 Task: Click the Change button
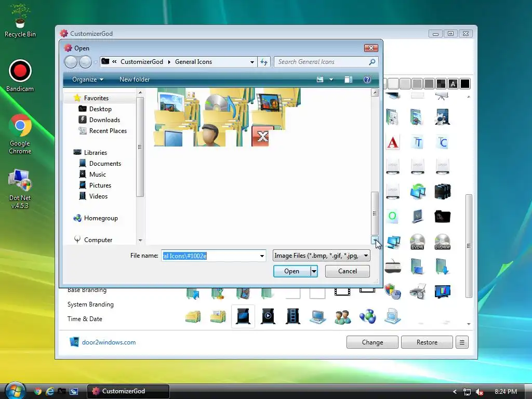(x=372, y=342)
